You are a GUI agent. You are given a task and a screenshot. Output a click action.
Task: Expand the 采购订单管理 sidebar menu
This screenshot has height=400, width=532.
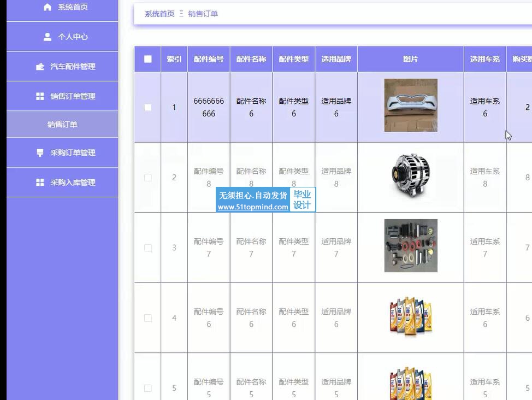point(73,153)
